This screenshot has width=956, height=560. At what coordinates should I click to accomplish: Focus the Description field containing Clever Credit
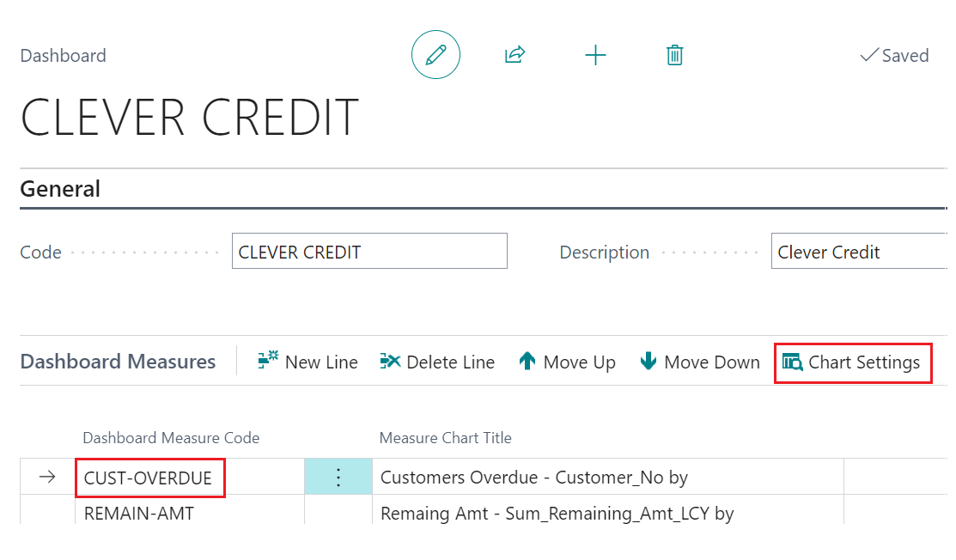tap(859, 252)
